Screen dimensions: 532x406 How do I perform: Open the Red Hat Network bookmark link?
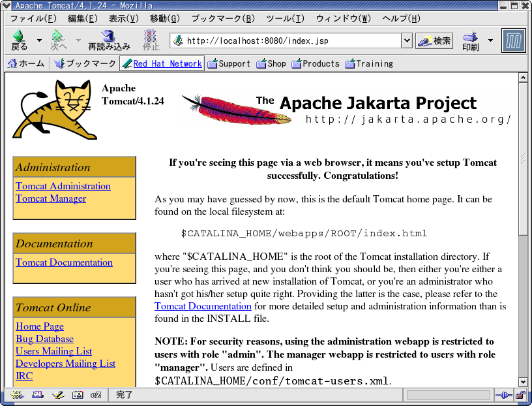162,63
